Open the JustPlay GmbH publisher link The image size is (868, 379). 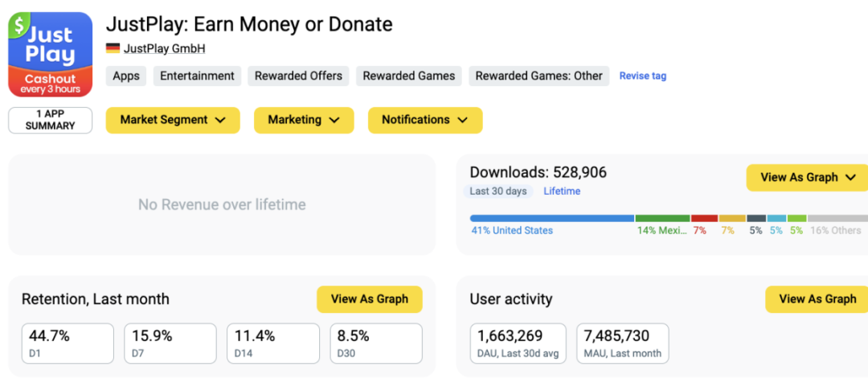[164, 48]
